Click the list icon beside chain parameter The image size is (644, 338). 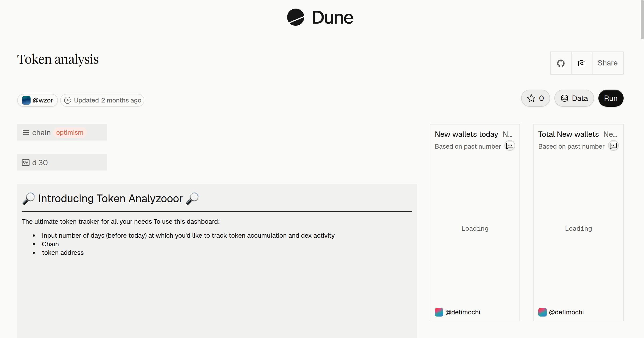pos(26,133)
